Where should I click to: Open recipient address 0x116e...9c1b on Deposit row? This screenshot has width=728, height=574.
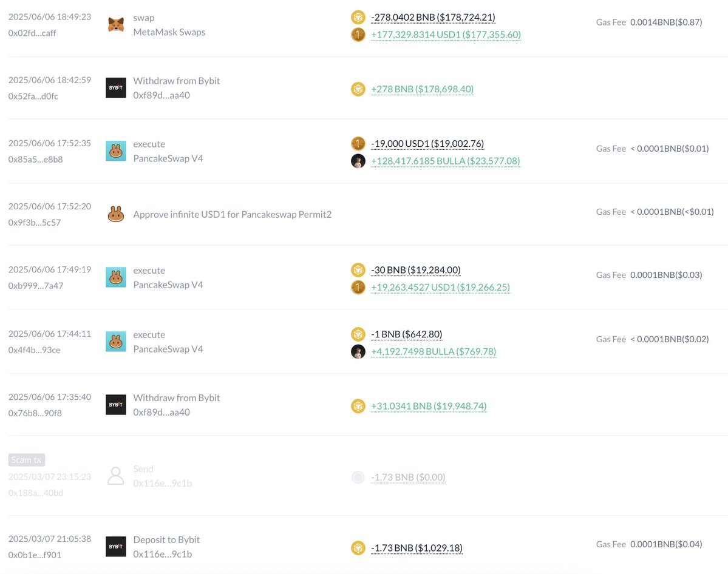click(163, 554)
